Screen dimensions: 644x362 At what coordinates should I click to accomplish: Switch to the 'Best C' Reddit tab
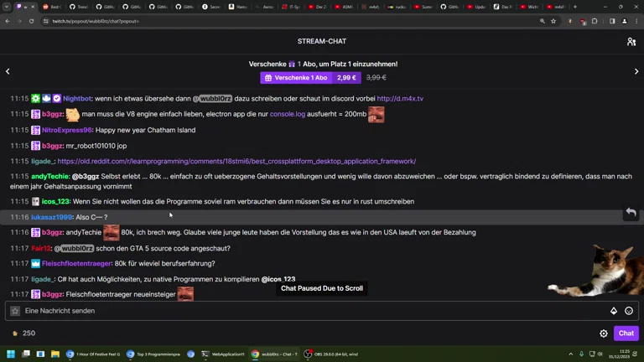[52, 7]
